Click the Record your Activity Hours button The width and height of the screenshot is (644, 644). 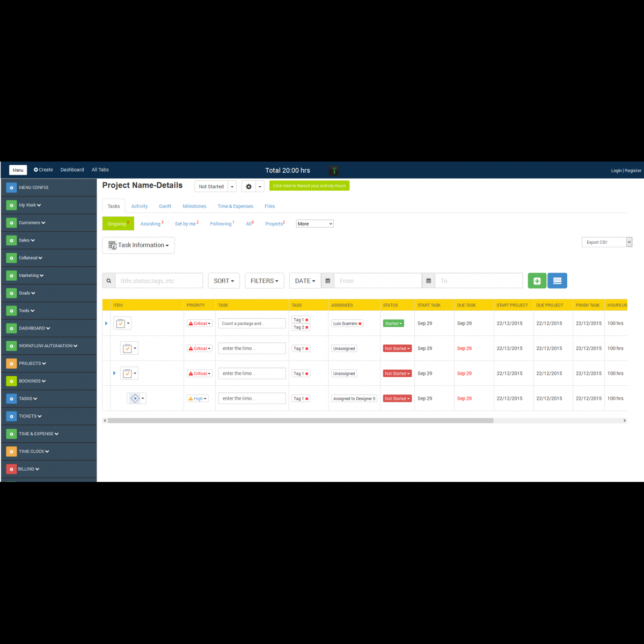[309, 186]
